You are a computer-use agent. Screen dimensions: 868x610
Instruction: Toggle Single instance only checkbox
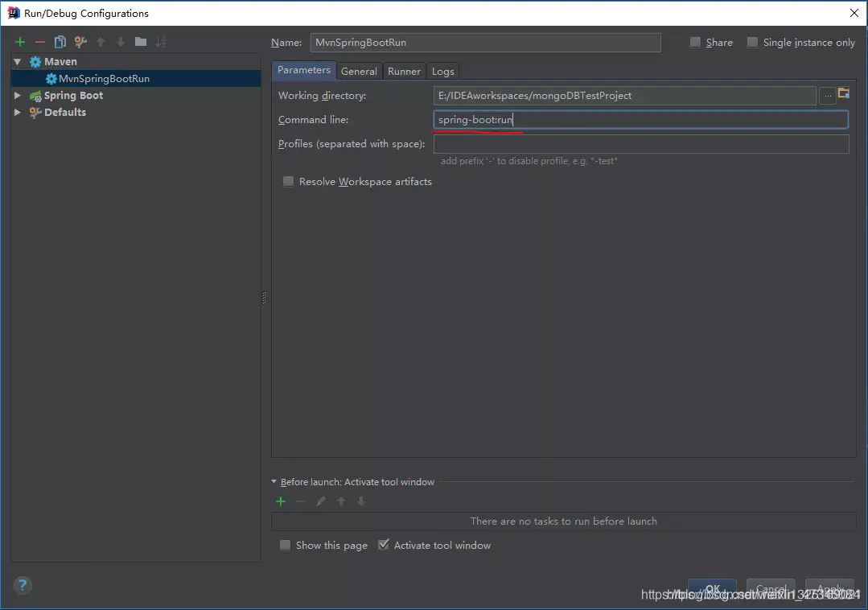tap(752, 42)
